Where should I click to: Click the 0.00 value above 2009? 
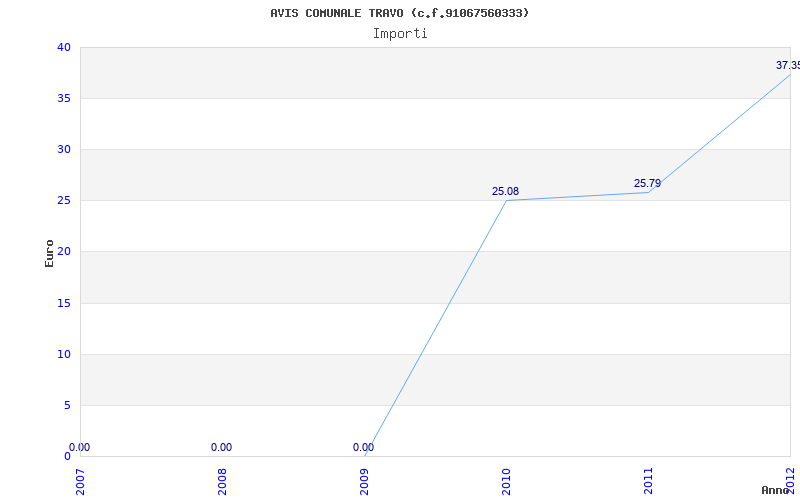(363, 447)
